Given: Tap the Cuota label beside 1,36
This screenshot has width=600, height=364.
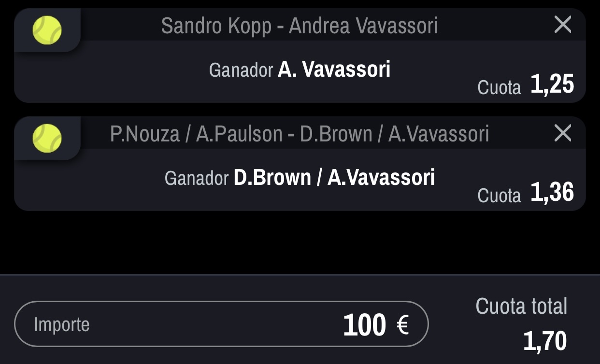Looking at the screenshot, I should pos(500,196).
